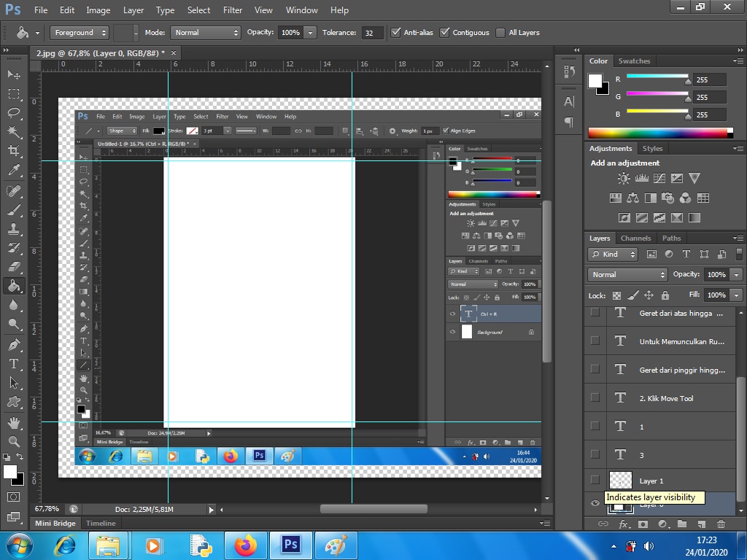Select the Clone Stamp tool
The width and height of the screenshot is (747, 560).
coord(12,228)
